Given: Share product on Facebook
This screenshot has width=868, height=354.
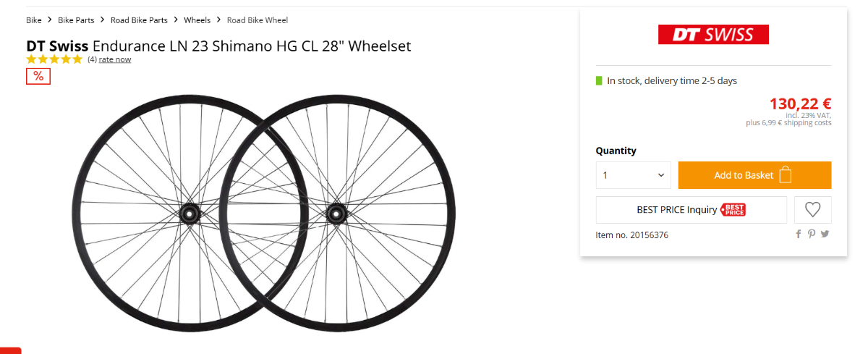Looking at the screenshot, I should pyautogui.click(x=799, y=234).
